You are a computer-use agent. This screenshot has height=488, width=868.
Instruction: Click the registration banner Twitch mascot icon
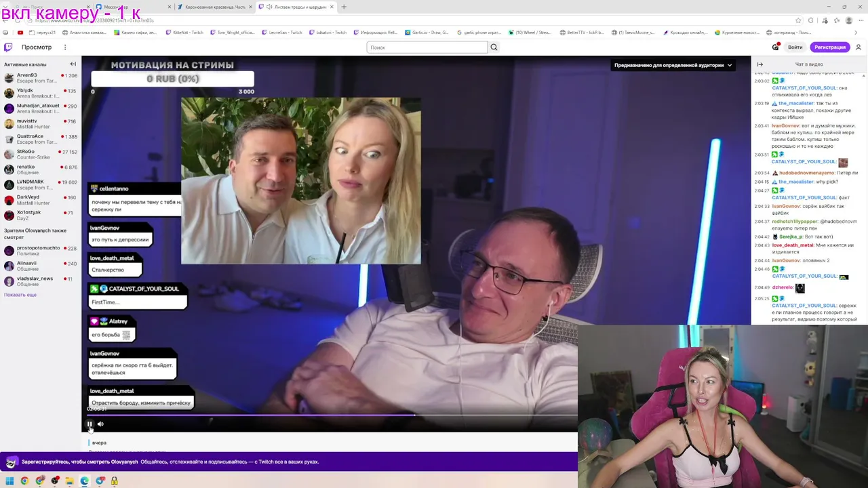(x=11, y=462)
